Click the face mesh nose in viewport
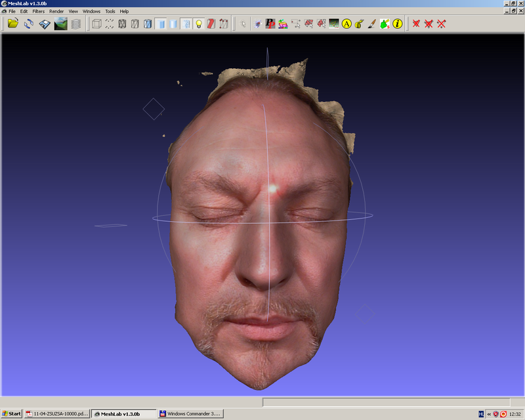 pos(261,262)
